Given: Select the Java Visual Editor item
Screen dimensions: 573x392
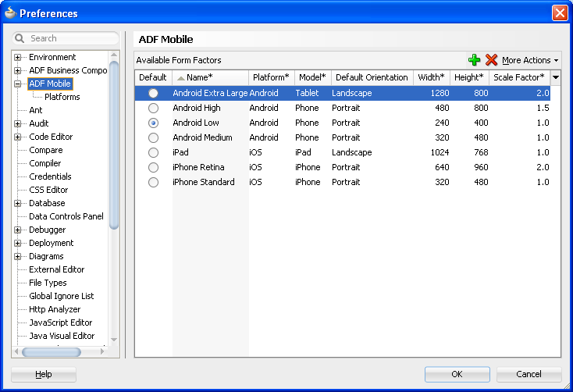Looking at the screenshot, I should click(62, 336).
